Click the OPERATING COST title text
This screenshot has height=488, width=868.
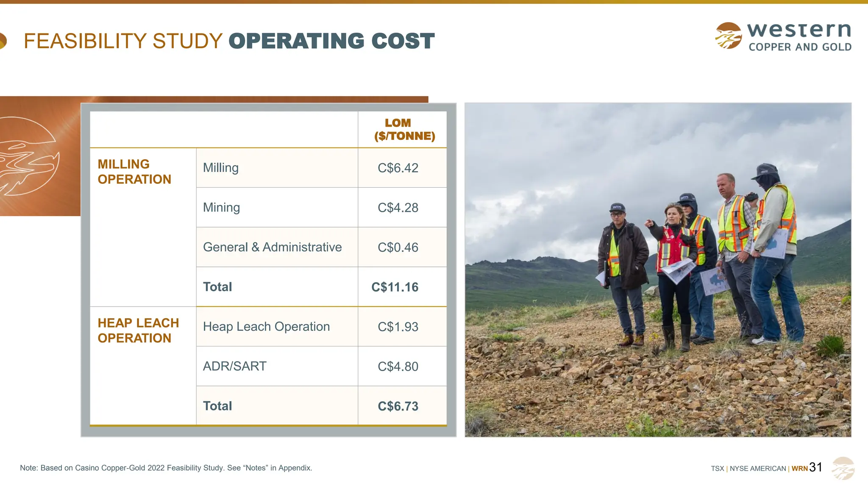pos(331,41)
